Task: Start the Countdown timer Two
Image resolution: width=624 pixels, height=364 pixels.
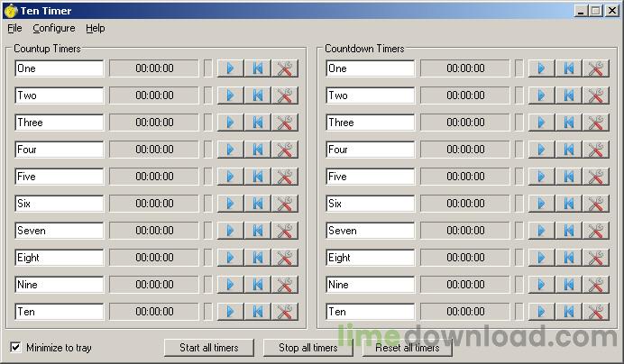Action: tap(541, 96)
